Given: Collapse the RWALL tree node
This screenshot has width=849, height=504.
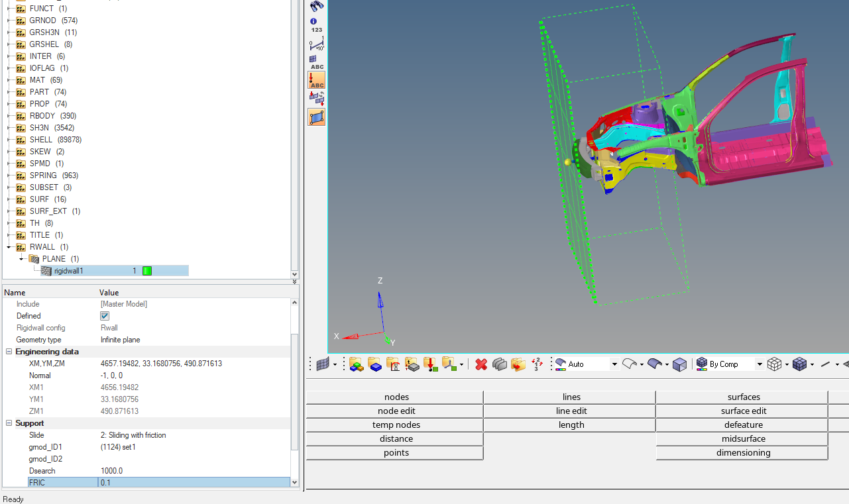Looking at the screenshot, I should [9, 247].
